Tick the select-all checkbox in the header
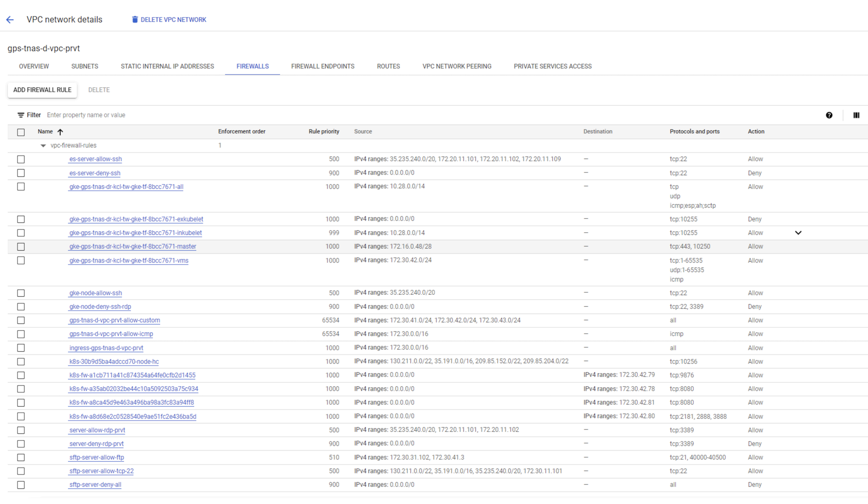 tap(21, 132)
